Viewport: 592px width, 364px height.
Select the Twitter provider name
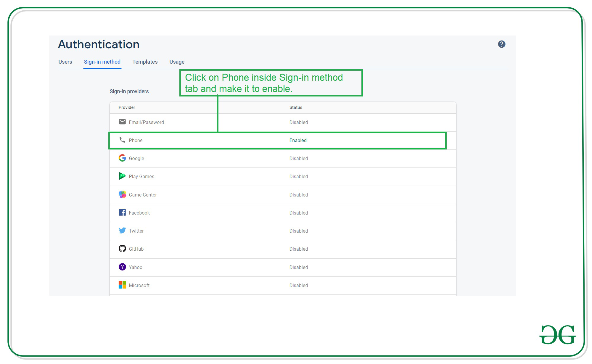pyautogui.click(x=136, y=231)
